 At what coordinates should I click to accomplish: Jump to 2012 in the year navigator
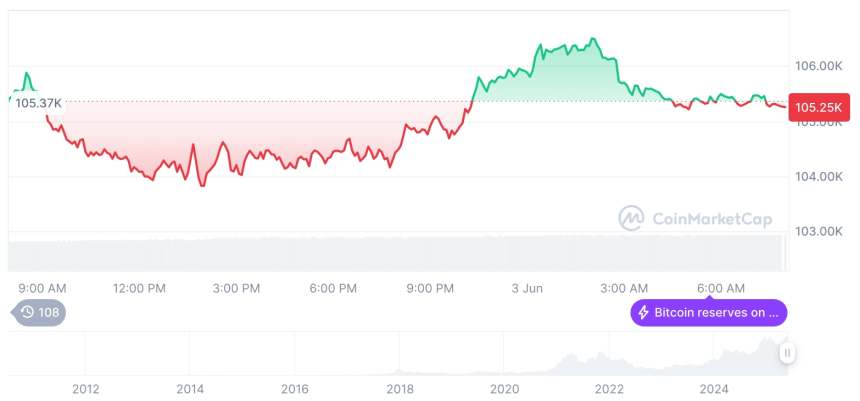(x=85, y=388)
